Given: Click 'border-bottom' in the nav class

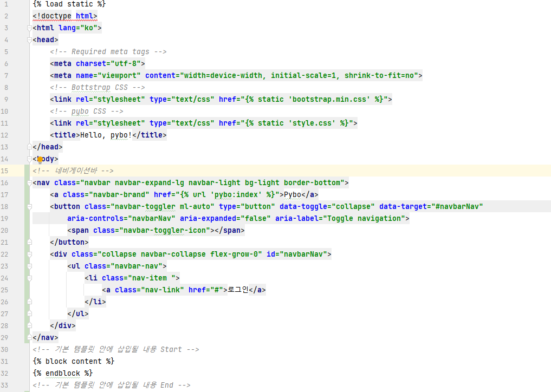Looking at the screenshot, I should [x=312, y=182].
